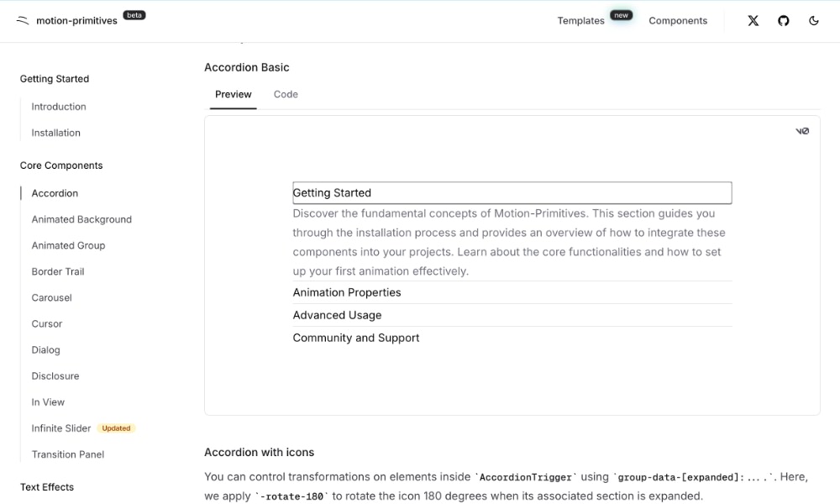Collapse the Getting Started accordion item
The width and height of the screenshot is (840, 504).
coord(512,192)
